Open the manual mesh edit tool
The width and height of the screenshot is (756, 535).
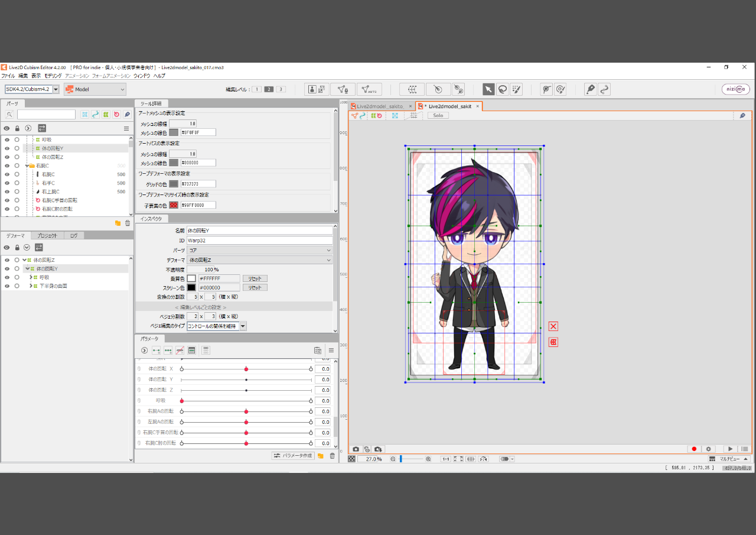point(343,89)
